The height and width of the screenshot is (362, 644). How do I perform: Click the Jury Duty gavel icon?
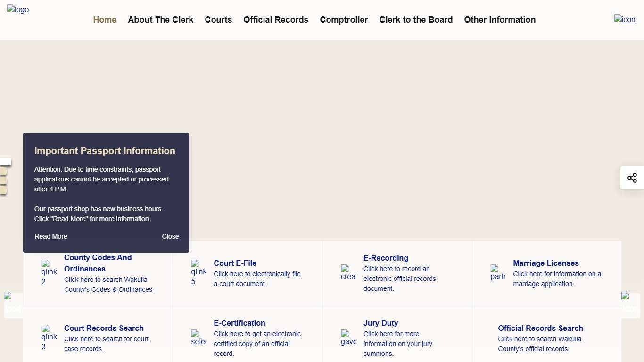tap(348, 338)
